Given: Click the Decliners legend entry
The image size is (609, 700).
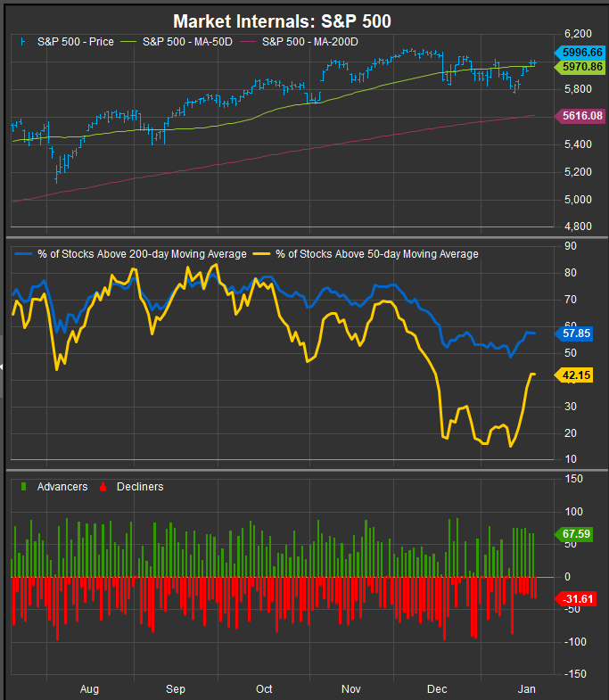Looking at the screenshot, I should pos(132,487).
